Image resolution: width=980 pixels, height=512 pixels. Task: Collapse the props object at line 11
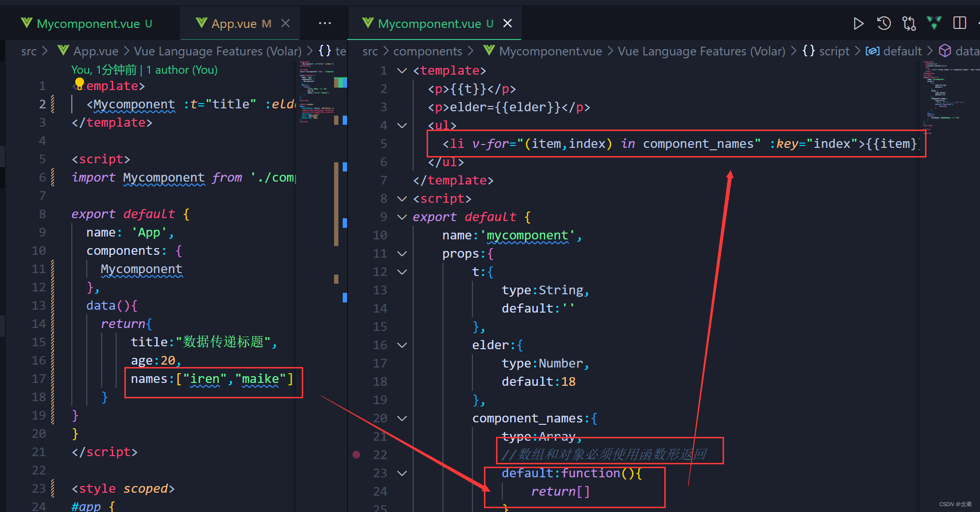coord(402,254)
